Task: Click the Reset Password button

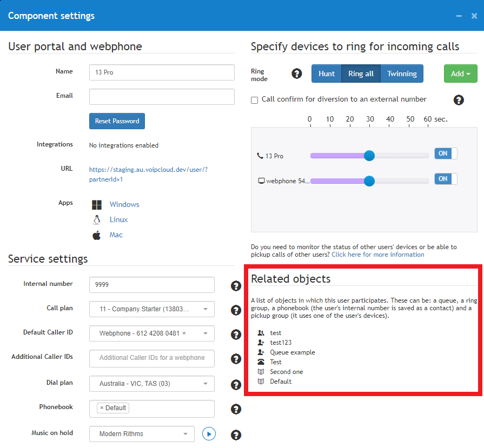Action: click(117, 121)
